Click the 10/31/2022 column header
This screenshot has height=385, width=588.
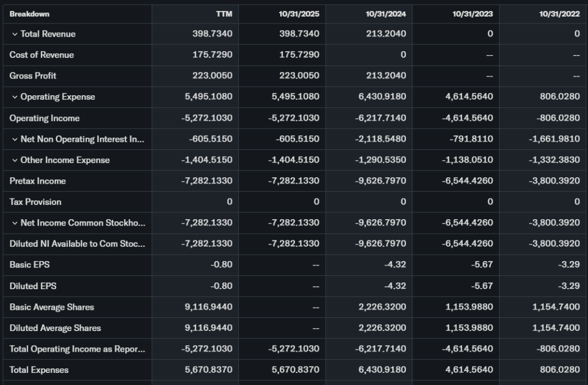[x=559, y=14]
